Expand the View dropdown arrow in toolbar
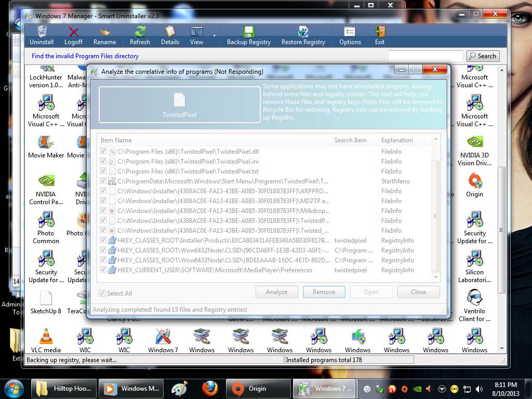 [215, 36]
